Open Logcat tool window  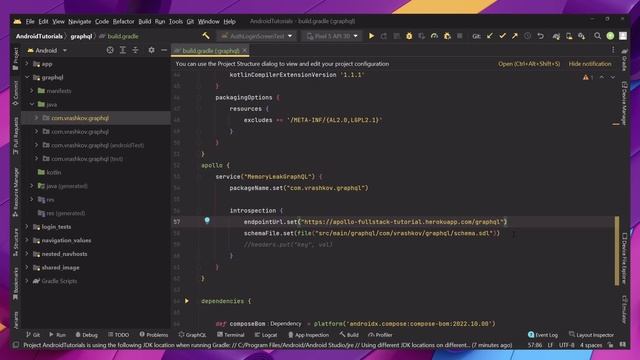pos(266,335)
